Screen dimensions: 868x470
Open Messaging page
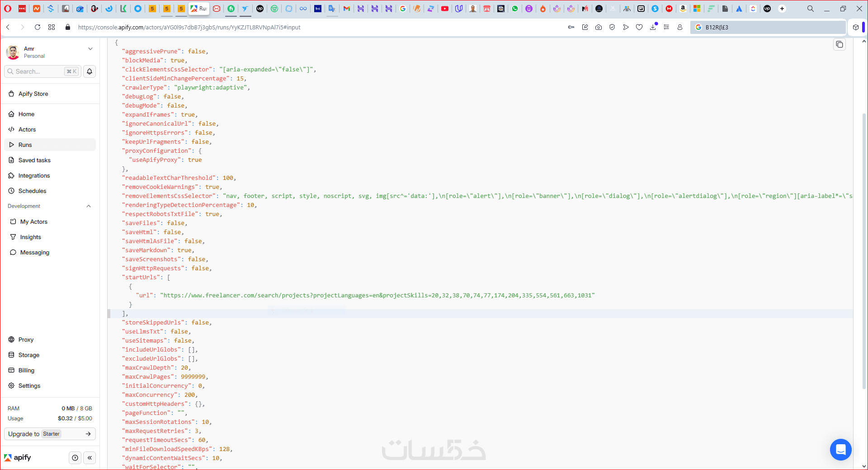click(x=50, y=252)
